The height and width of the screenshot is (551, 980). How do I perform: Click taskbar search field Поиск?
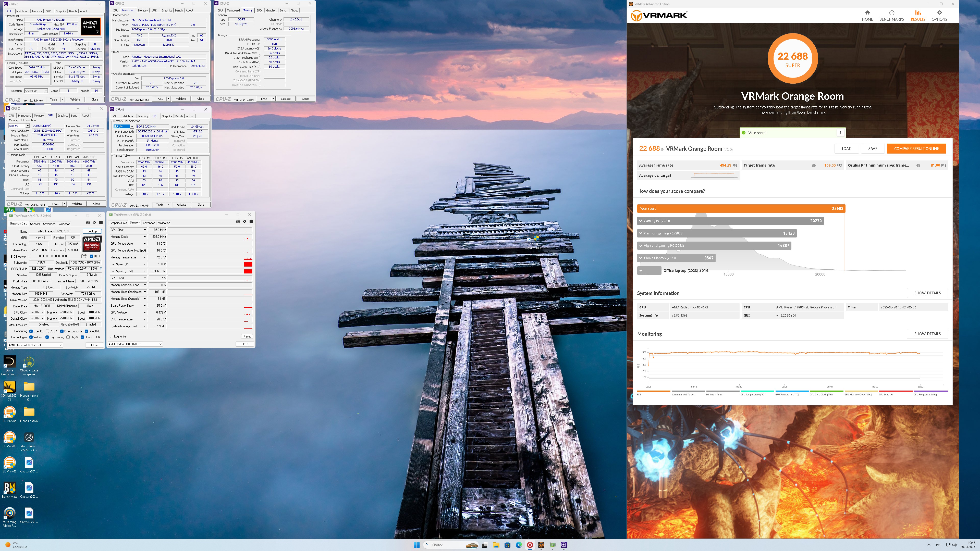click(x=451, y=545)
